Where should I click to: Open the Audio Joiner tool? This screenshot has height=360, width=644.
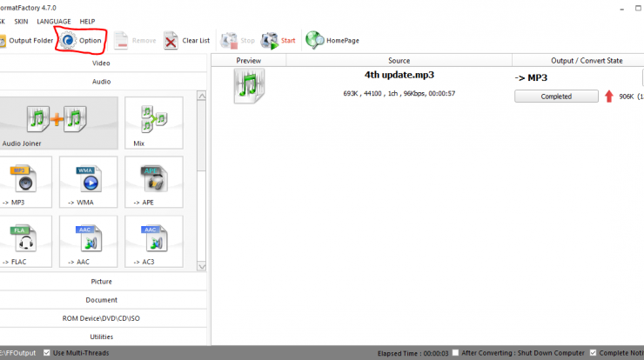pos(58,123)
